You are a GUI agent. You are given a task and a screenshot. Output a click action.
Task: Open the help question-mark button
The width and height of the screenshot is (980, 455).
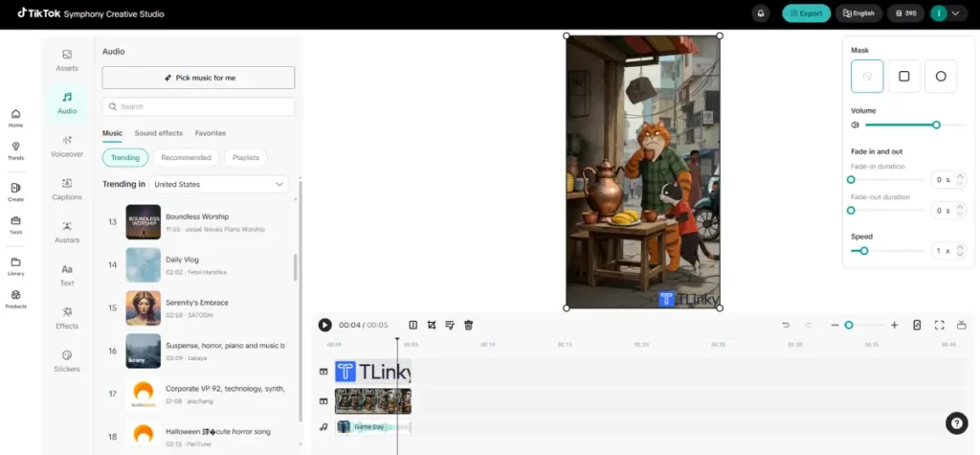pos(956,423)
